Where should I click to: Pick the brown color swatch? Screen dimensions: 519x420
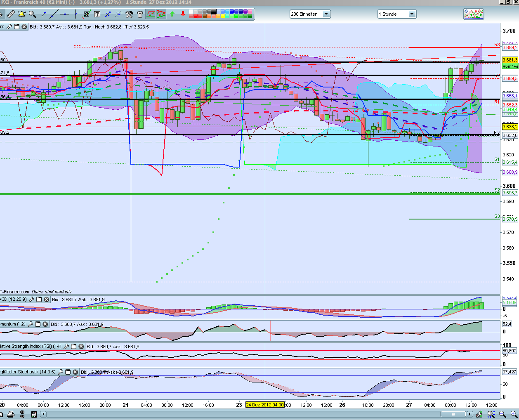[x=204, y=16]
